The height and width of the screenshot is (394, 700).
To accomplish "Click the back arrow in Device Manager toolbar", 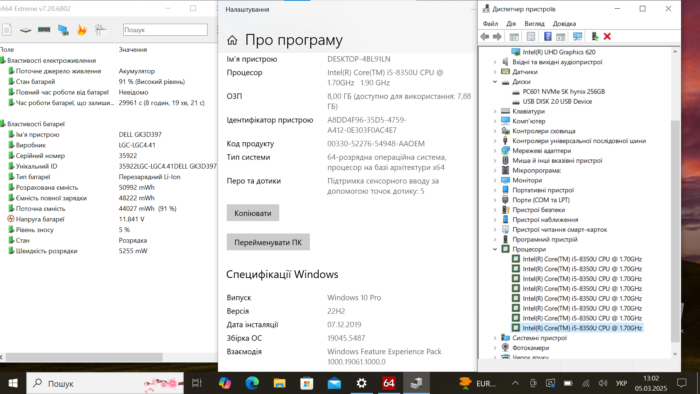I will click(x=485, y=37).
